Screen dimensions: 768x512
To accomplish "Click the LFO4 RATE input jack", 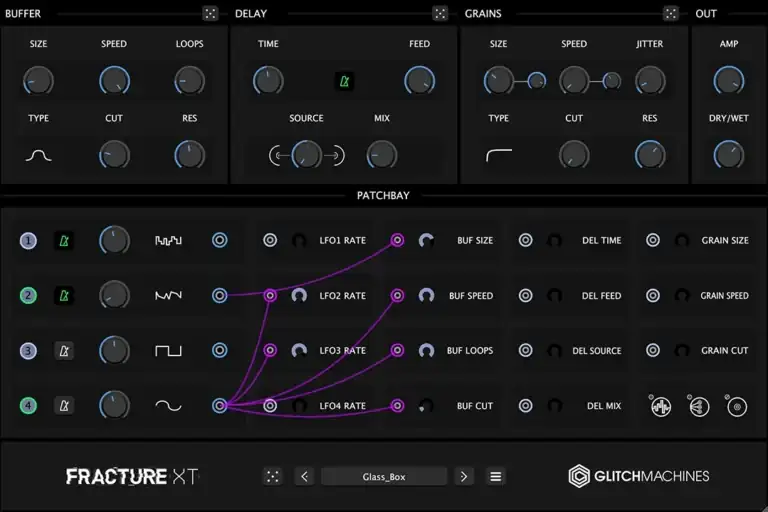I will (x=270, y=406).
